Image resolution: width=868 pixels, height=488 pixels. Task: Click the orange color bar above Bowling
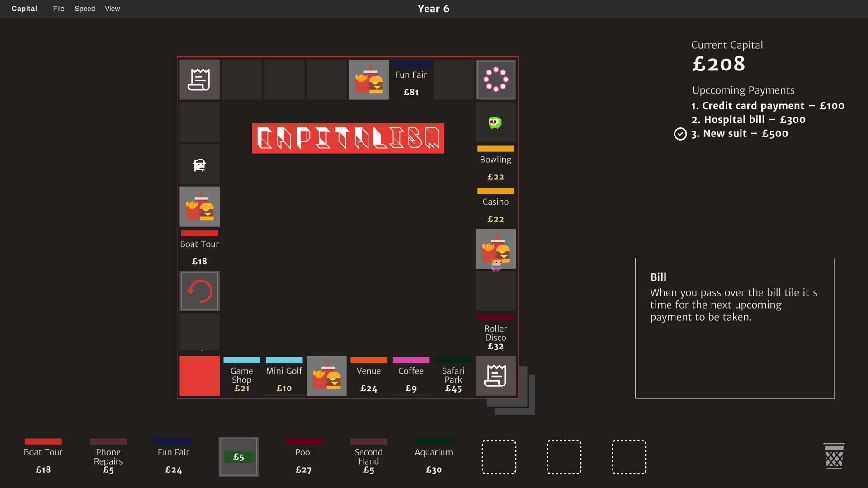tap(495, 148)
